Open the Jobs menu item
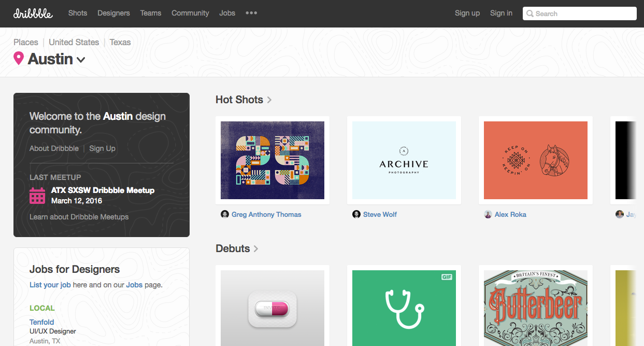The image size is (644, 346). [227, 13]
